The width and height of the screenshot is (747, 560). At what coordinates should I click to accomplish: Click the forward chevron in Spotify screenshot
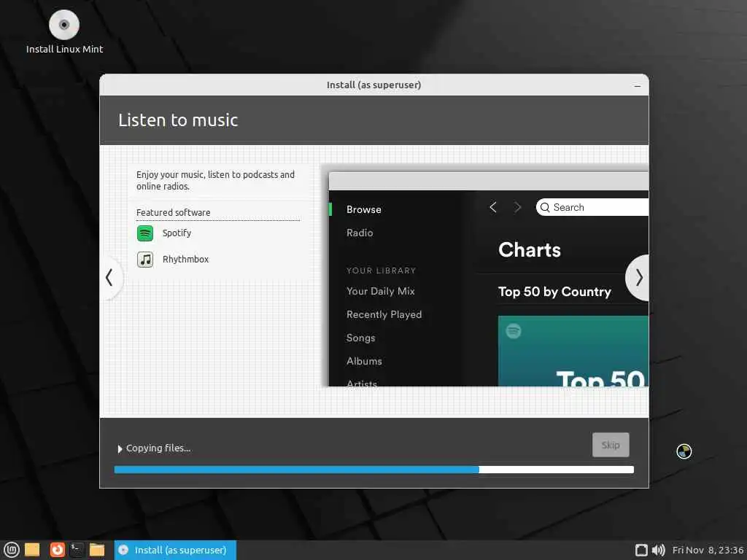pos(517,207)
